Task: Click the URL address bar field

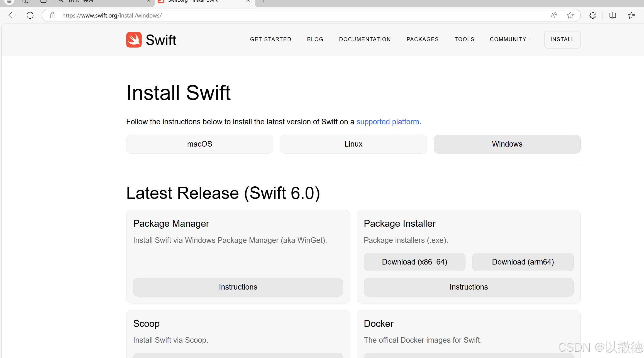Action: (x=279, y=15)
